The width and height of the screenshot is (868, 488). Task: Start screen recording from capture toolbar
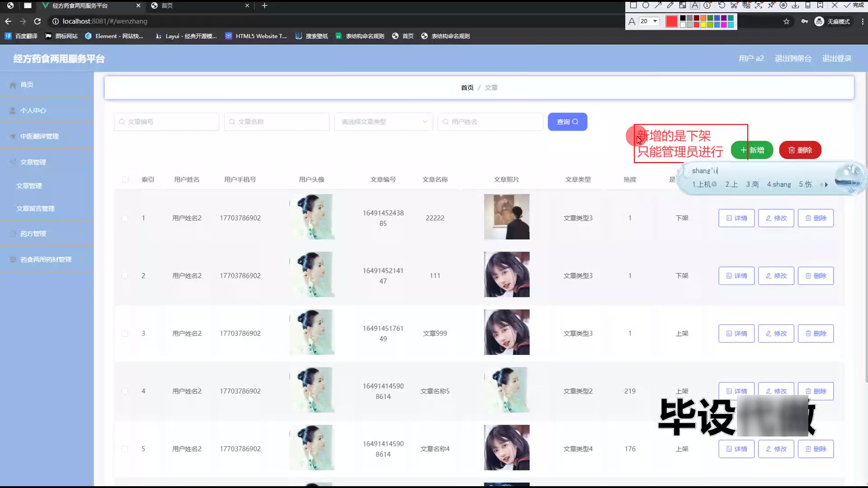(783, 5)
